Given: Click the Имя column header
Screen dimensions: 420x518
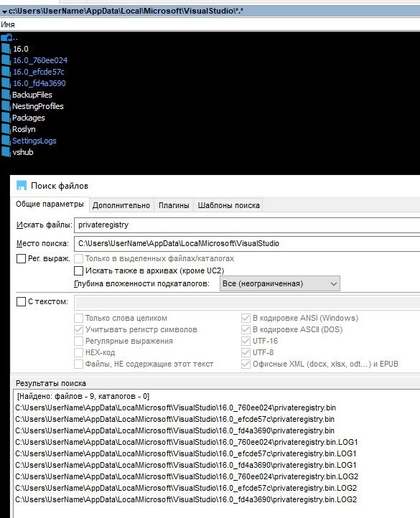Looking at the screenshot, I should [x=8, y=25].
